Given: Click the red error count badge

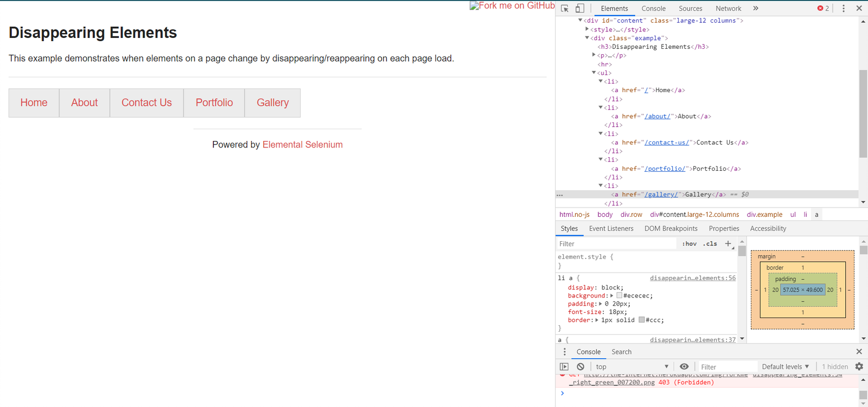Looking at the screenshot, I should click(x=823, y=8).
